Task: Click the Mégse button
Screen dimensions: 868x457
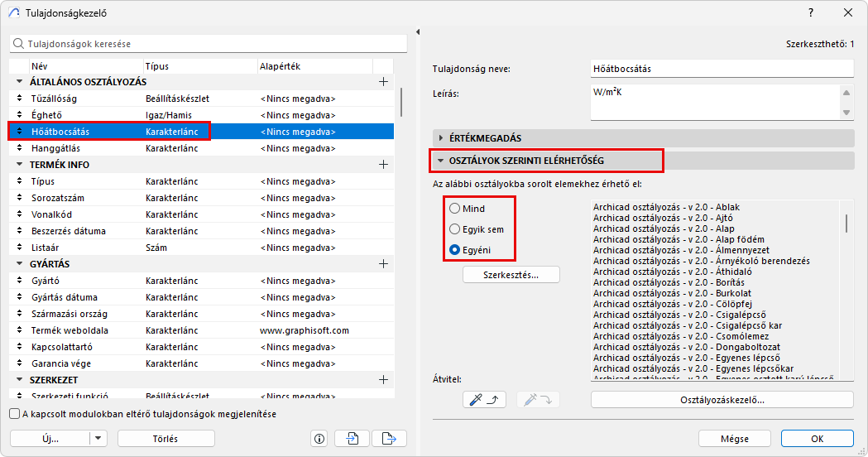Action: [735, 438]
